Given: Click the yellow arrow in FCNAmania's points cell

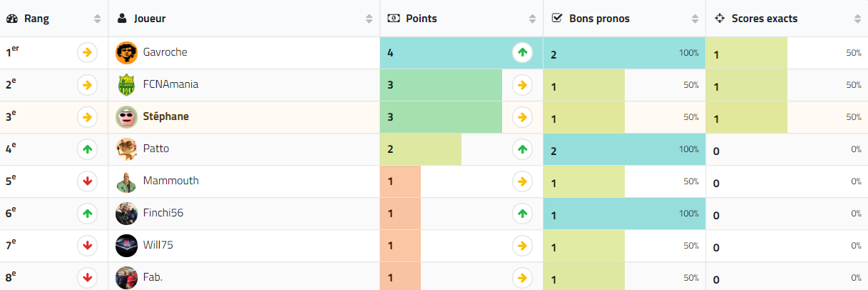Looking at the screenshot, I should tap(522, 85).
